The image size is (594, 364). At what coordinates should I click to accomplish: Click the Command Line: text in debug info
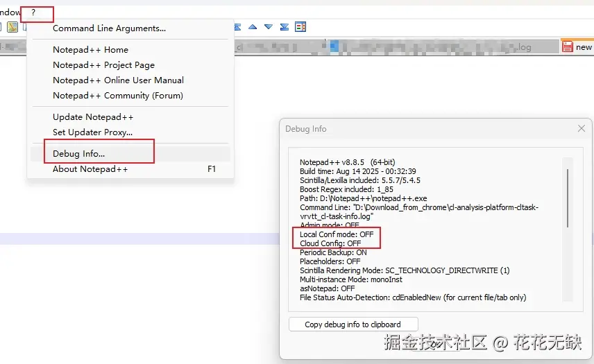(x=419, y=212)
